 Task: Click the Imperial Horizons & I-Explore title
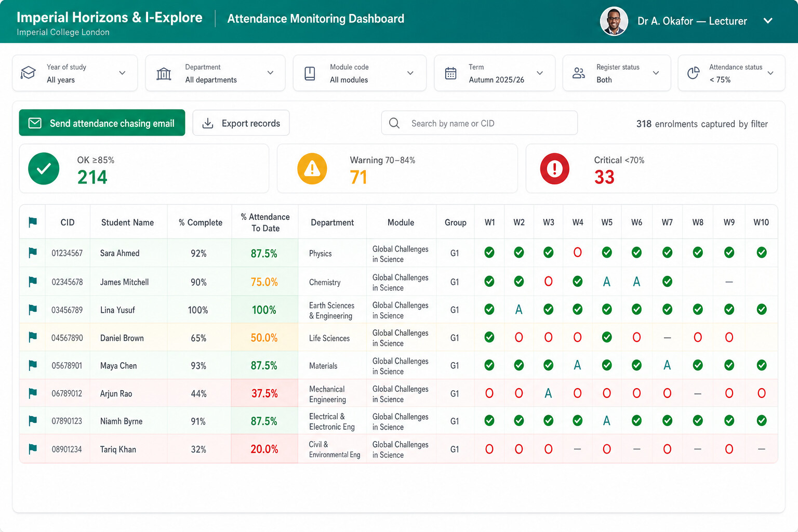point(110,17)
